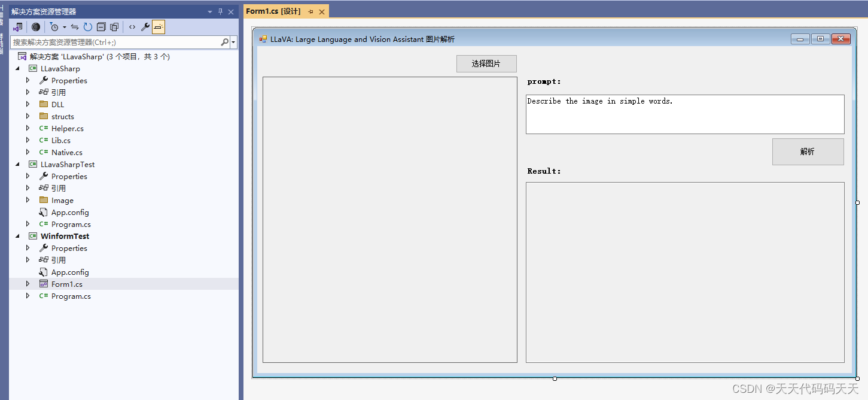
Task: Select the WinformTest project
Action: tap(65, 236)
